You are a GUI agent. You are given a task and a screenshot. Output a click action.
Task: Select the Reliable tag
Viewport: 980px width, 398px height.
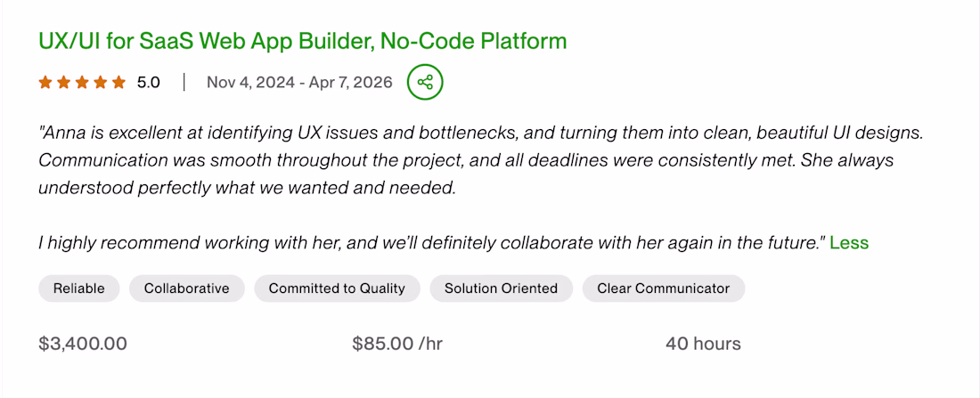click(79, 288)
